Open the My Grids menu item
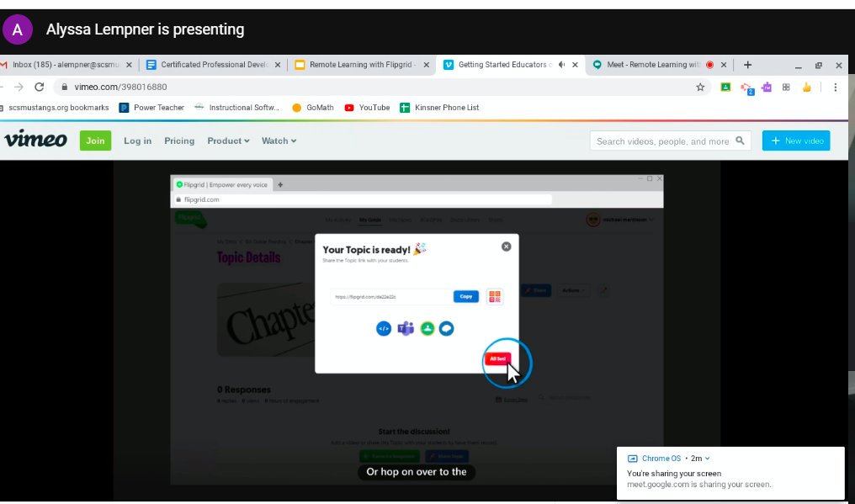The width and height of the screenshot is (855, 504). pos(370,220)
